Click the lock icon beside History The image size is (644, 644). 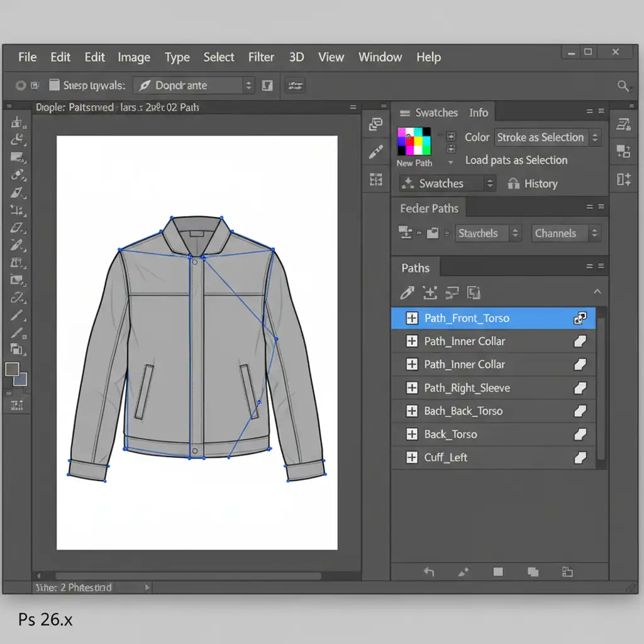(514, 184)
